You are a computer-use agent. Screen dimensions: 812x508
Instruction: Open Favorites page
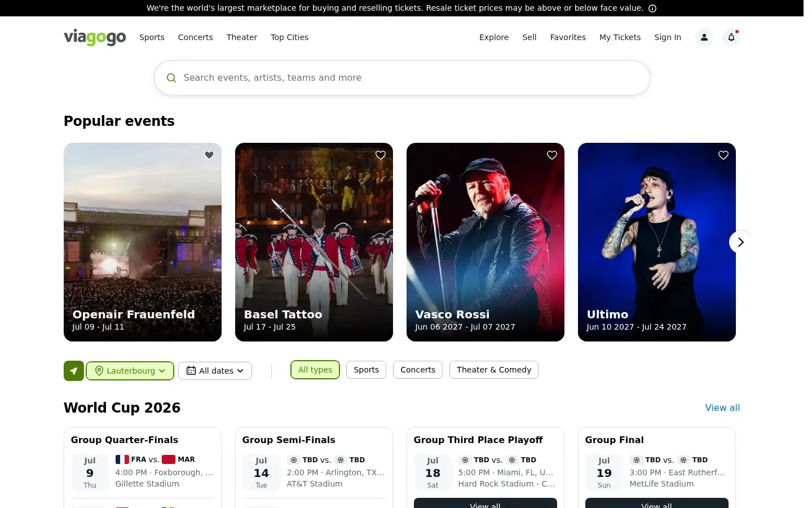coord(568,37)
